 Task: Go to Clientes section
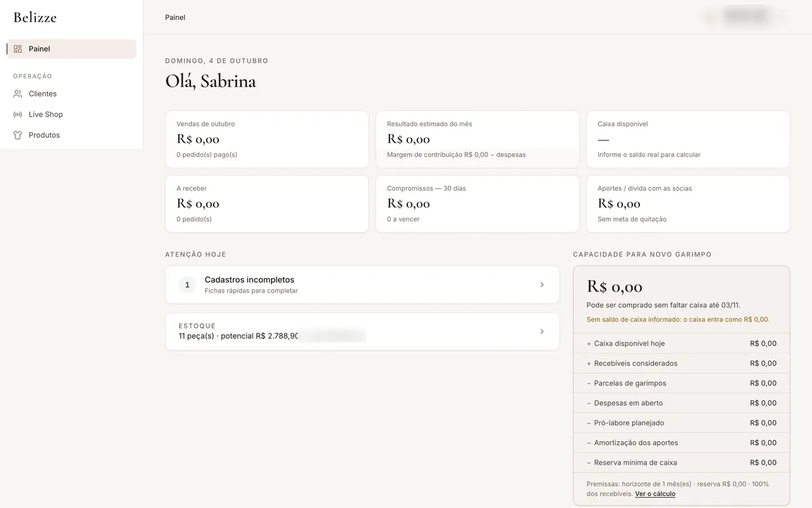click(x=72, y=94)
